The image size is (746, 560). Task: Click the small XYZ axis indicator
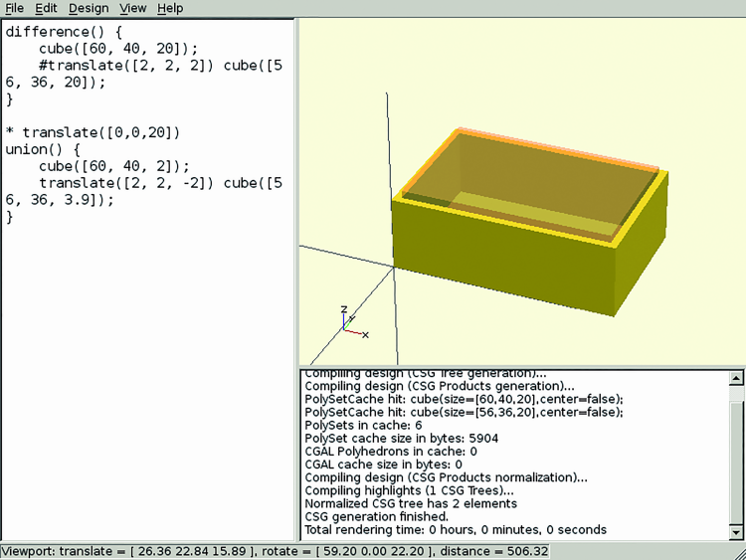coord(350,323)
